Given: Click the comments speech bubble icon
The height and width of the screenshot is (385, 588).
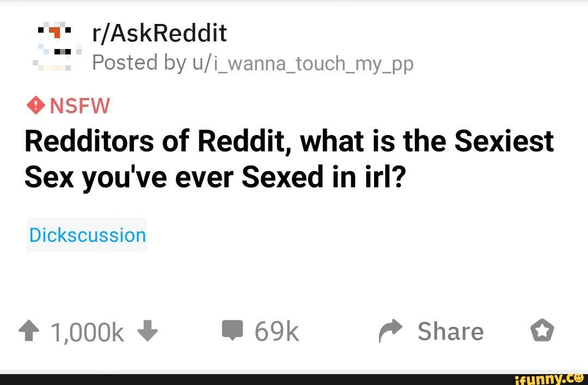Looking at the screenshot, I should 233,331.
